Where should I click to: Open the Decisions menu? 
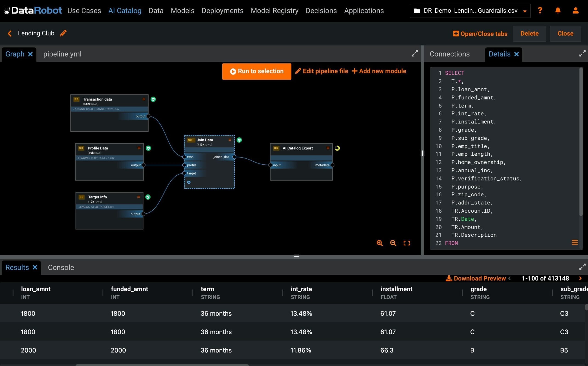pos(321,11)
